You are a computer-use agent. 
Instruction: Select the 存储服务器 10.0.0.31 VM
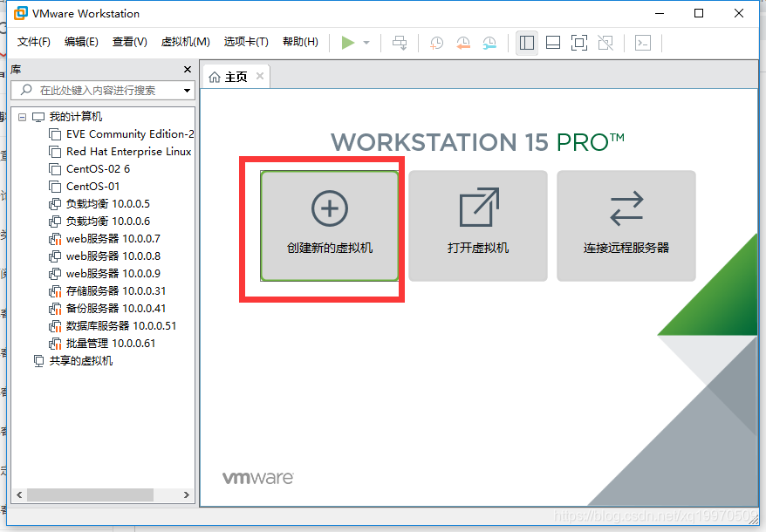[x=116, y=291]
